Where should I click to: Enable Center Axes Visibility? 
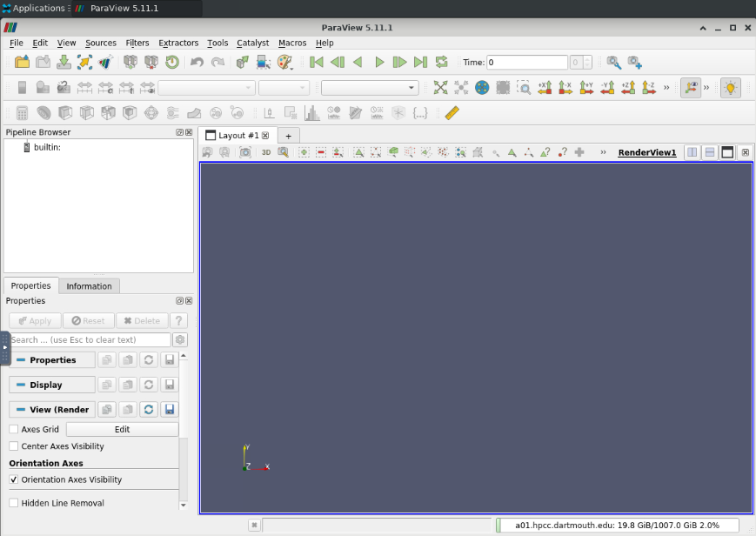click(x=14, y=446)
